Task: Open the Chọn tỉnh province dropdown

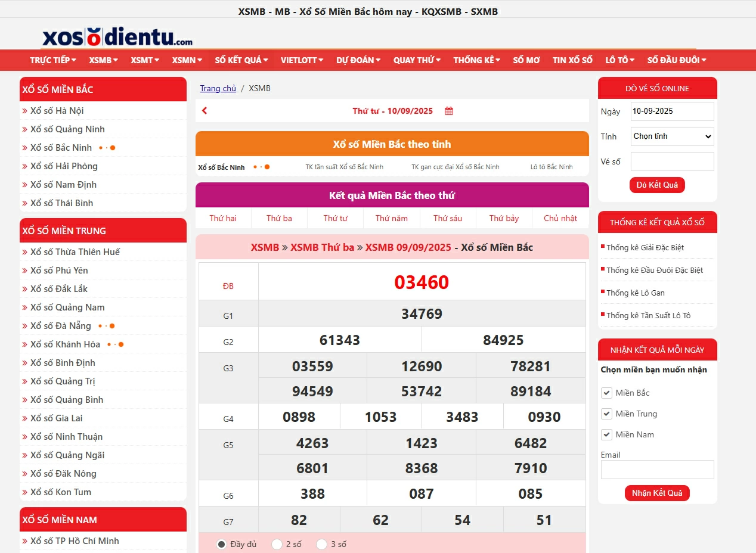Action: [672, 136]
